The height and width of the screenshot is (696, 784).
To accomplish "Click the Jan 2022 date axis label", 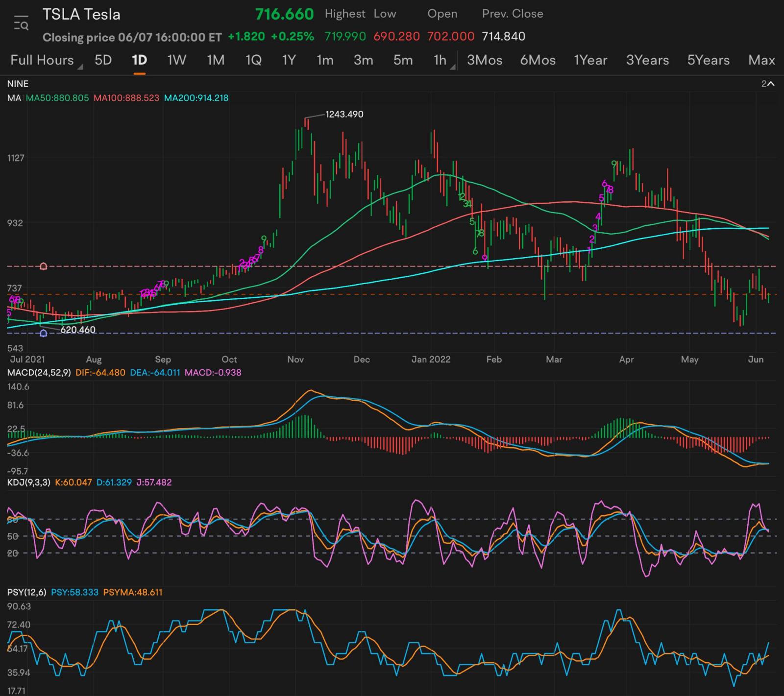I will click(x=431, y=360).
